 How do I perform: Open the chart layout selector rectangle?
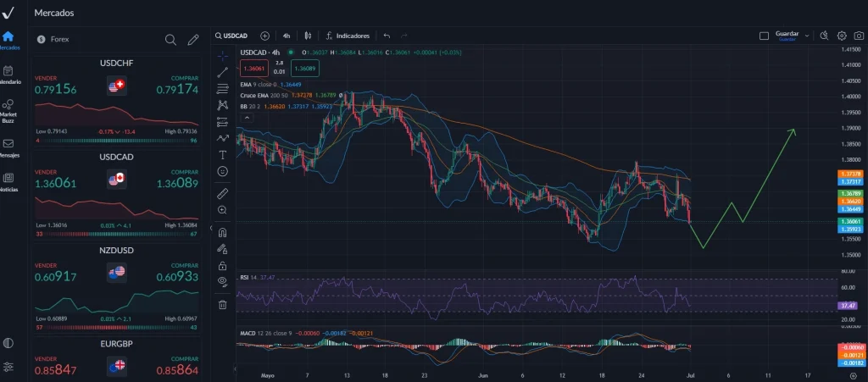coord(764,36)
